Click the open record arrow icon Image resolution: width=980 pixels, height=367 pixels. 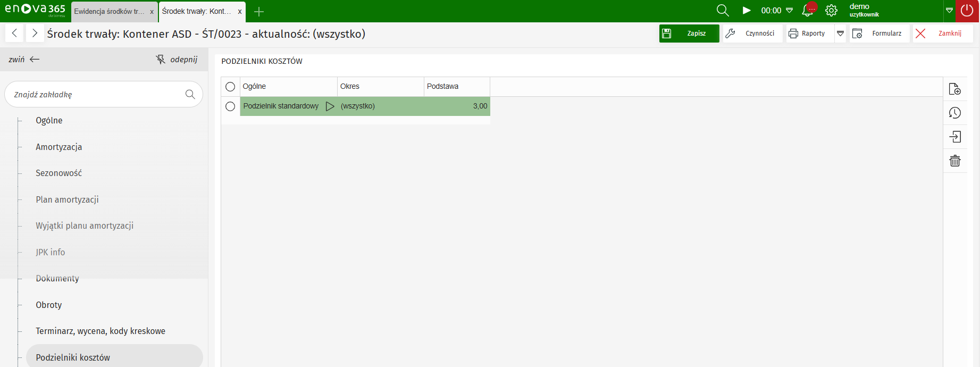tap(955, 137)
